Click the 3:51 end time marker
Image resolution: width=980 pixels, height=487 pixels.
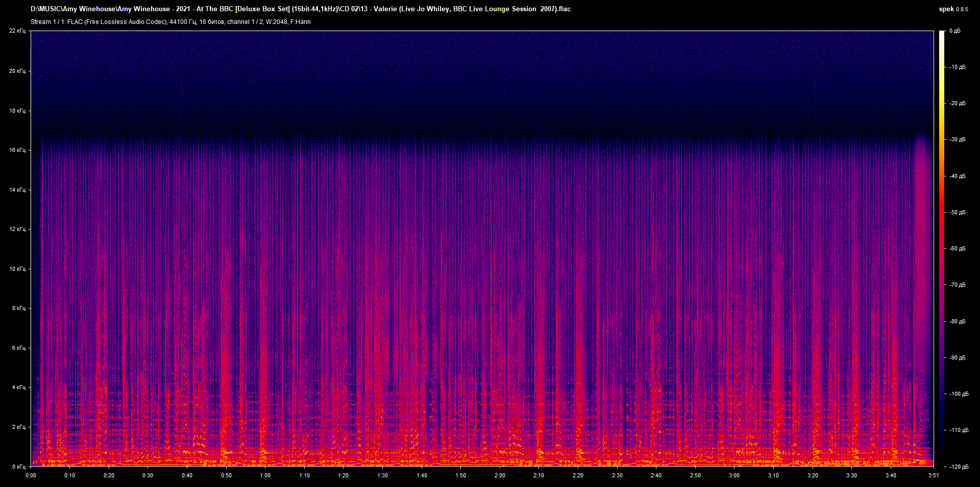(x=934, y=475)
